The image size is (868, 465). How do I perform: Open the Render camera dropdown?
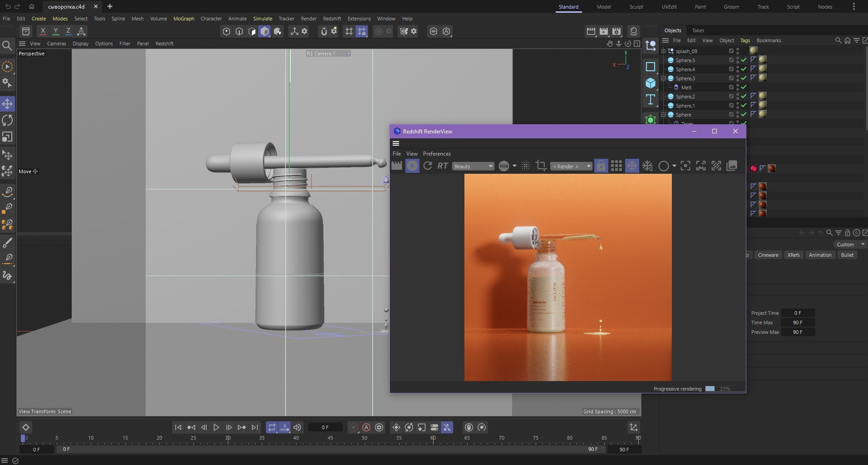[571, 166]
